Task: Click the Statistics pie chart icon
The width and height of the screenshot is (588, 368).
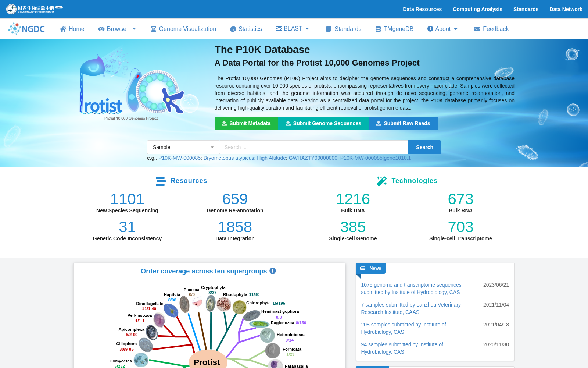Action: 233,29
